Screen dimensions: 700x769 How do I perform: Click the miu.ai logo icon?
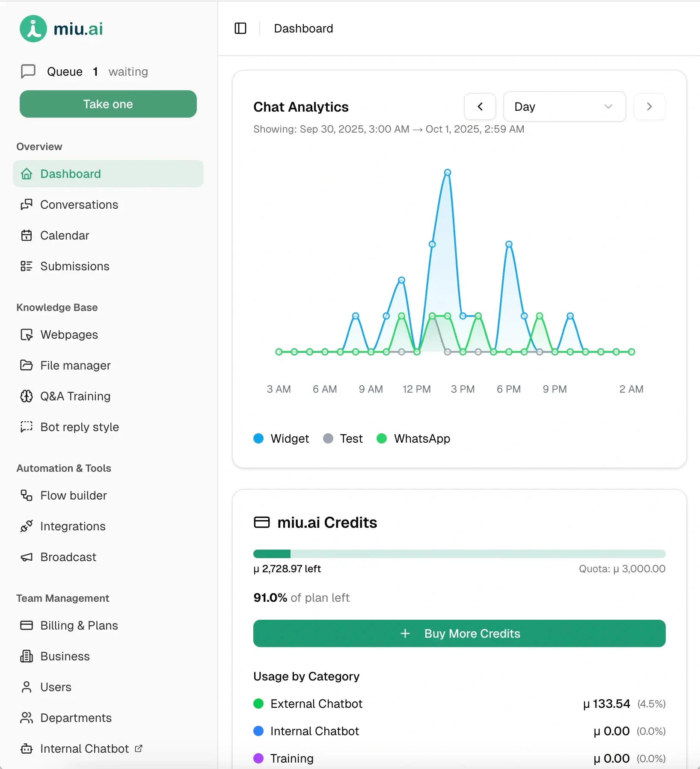click(x=33, y=29)
